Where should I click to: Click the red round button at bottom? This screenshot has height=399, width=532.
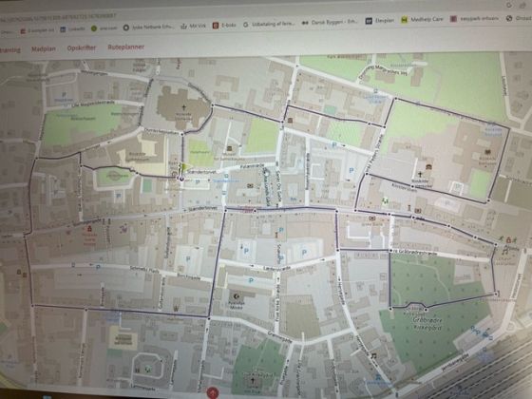[x=213, y=393]
